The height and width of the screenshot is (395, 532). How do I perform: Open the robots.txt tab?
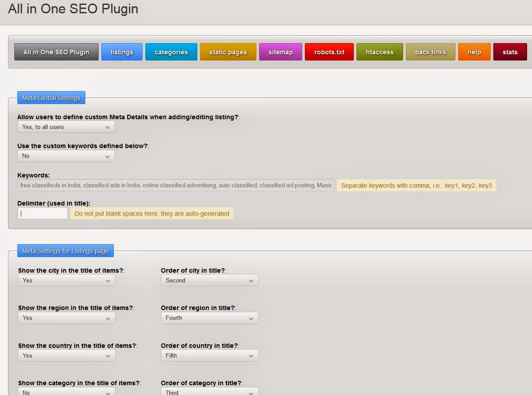coord(329,52)
